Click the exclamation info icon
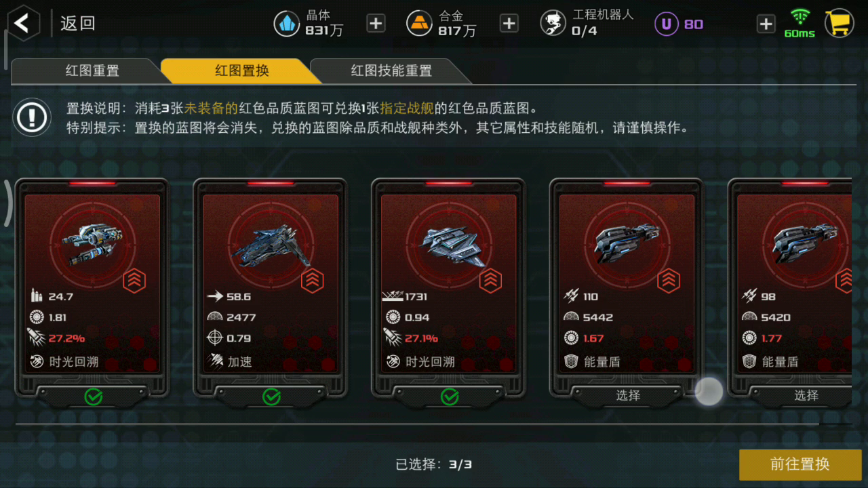868x488 pixels. (32, 117)
